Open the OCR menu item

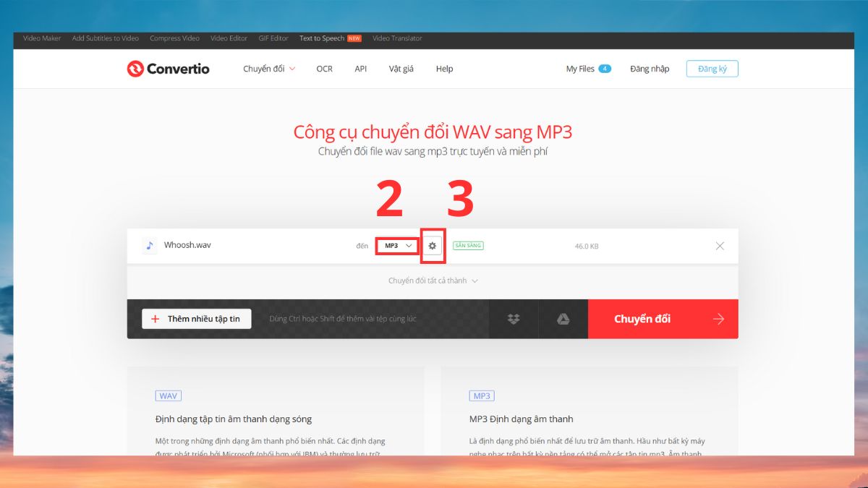coord(324,69)
